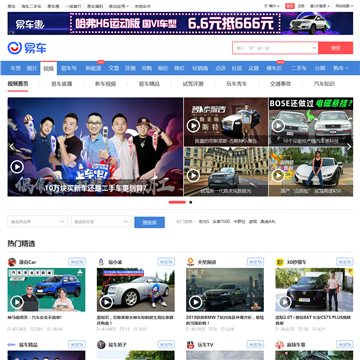Open the car model selection dropdown
360x360 pixels.
click(101, 221)
